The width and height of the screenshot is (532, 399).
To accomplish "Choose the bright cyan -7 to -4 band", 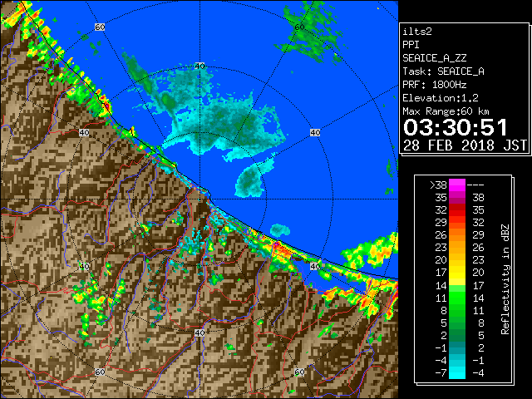I will pos(457,372).
